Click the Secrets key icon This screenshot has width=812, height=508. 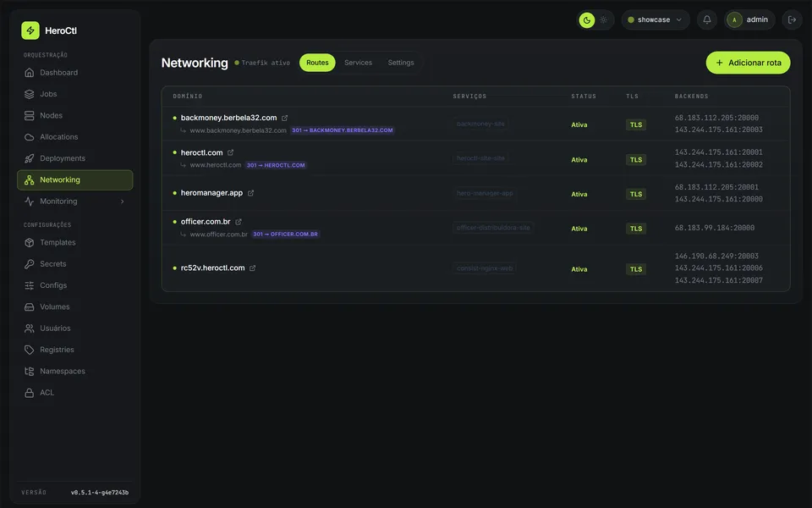tap(29, 264)
